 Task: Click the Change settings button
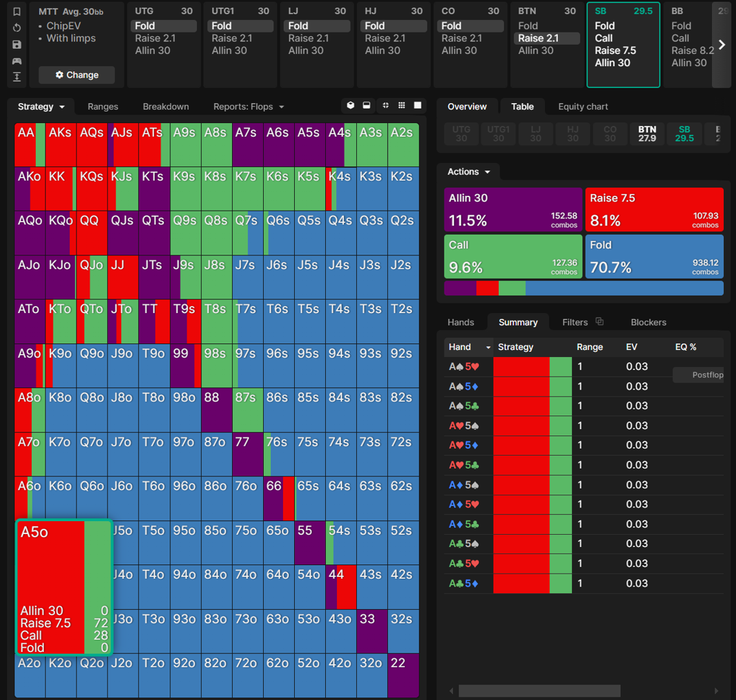[76, 75]
